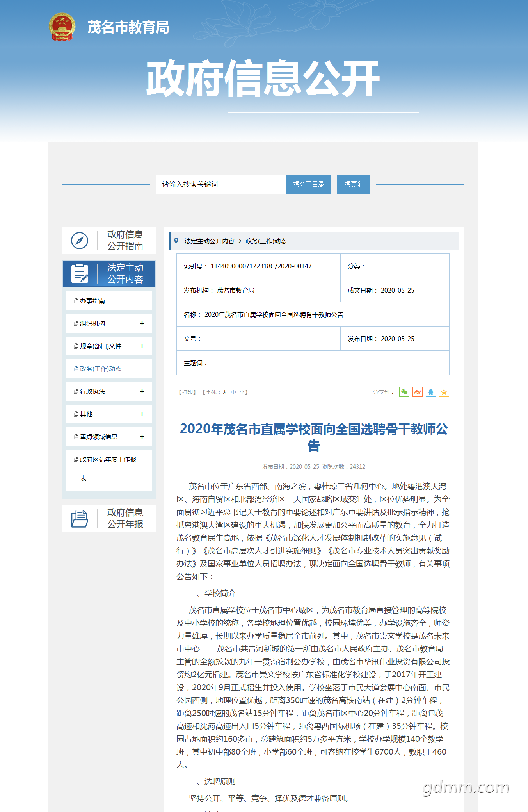Share article via Weibo icon
The width and height of the screenshot is (528, 812).
point(418,392)
